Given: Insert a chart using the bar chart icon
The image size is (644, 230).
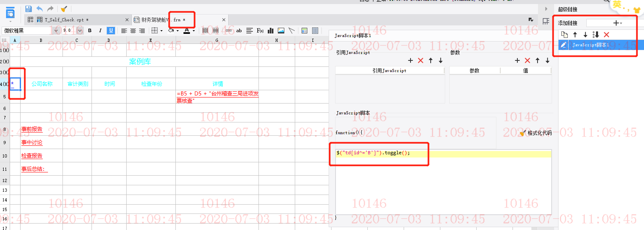Looking at the screenshot, I should [x=271, y=31].
